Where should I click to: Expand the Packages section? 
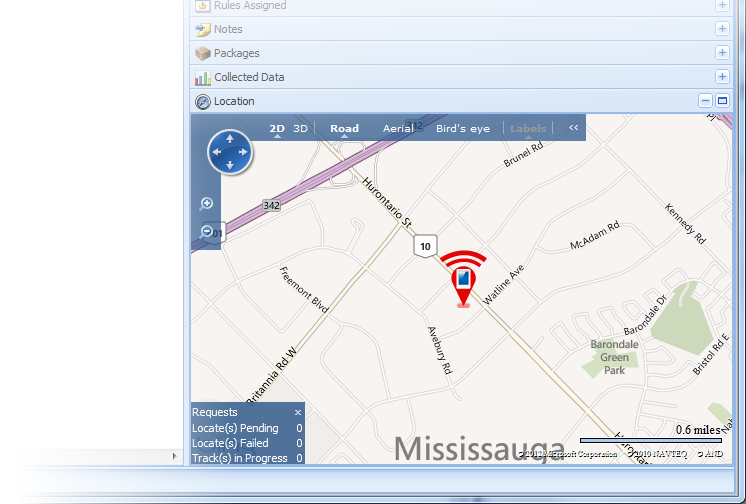(722, 52)
